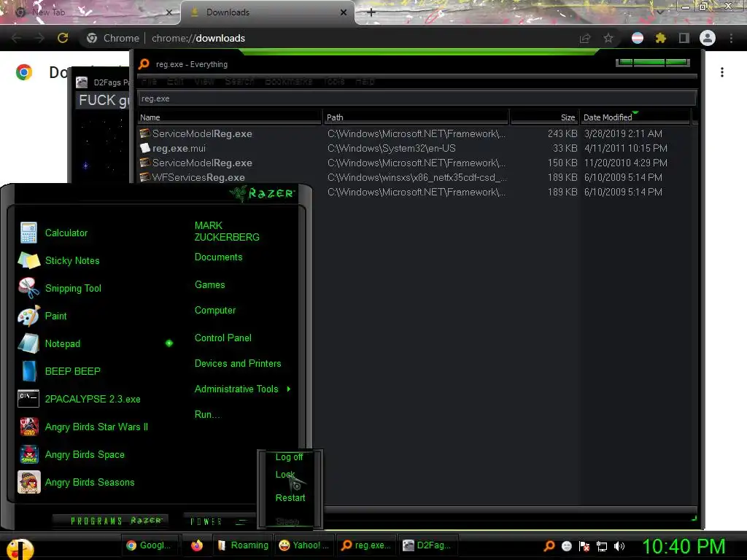Screen dimensions: 747x560
Task: Open the View menu in Everything
Action: pyautogui.click(x=204, y=82)
